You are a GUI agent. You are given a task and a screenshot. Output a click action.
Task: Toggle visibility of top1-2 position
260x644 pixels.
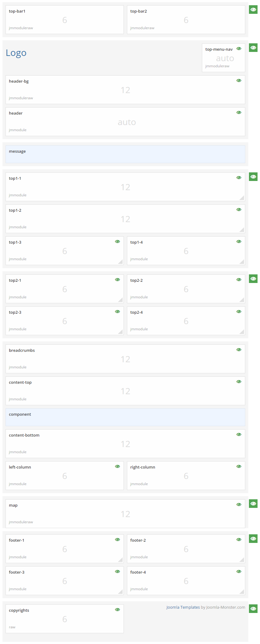point(239,210)
